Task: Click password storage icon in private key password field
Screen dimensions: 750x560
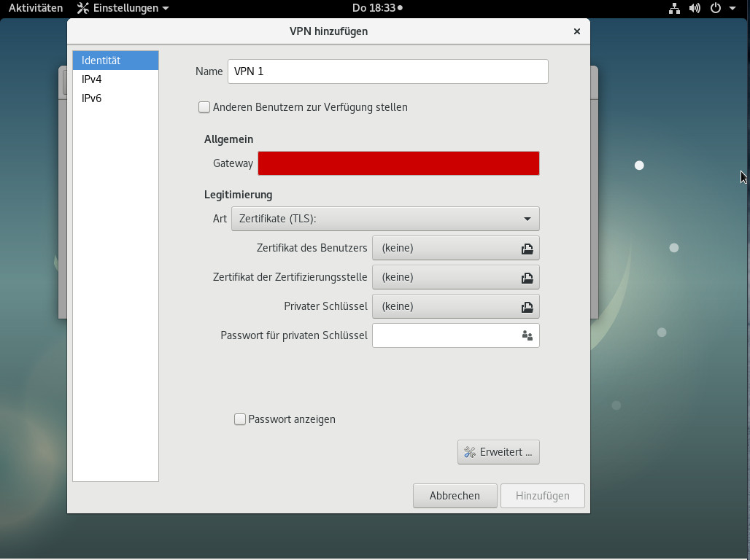Action: 527,335
